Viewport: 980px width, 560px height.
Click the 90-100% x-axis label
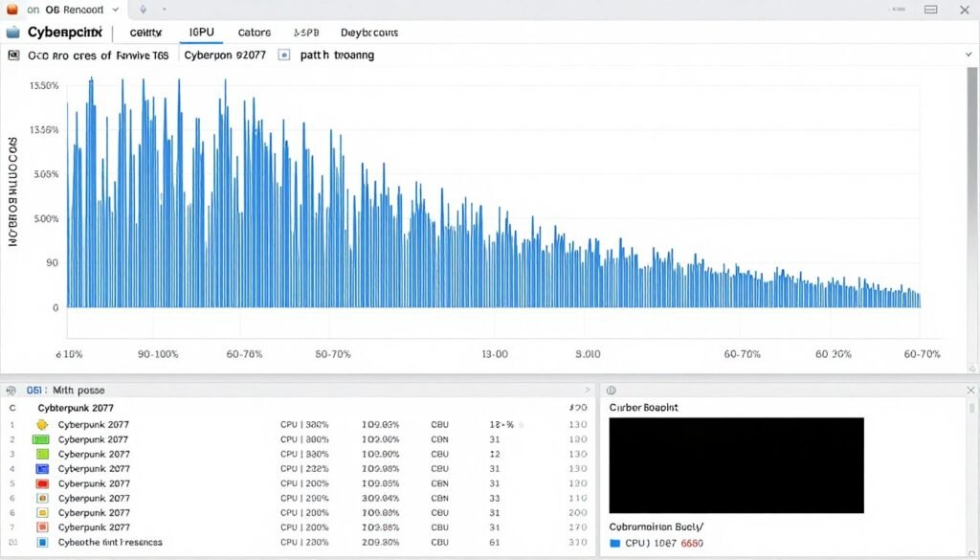tap(158, 354)
